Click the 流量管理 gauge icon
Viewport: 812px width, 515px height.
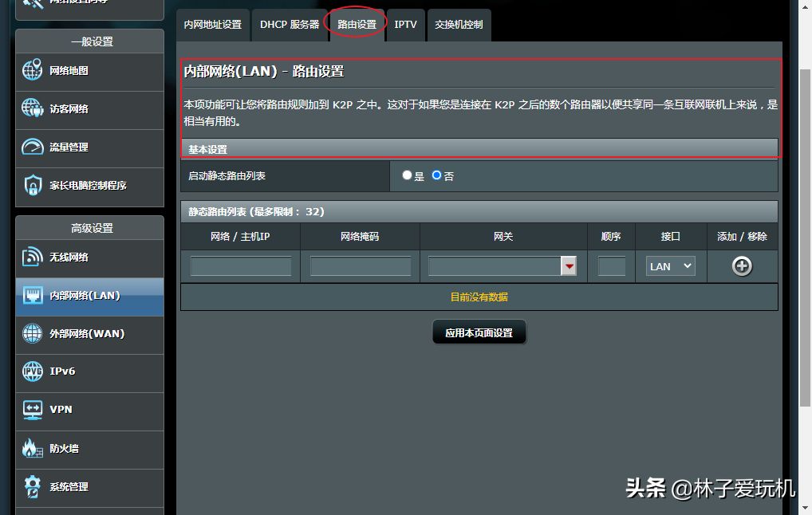[33, 147]
